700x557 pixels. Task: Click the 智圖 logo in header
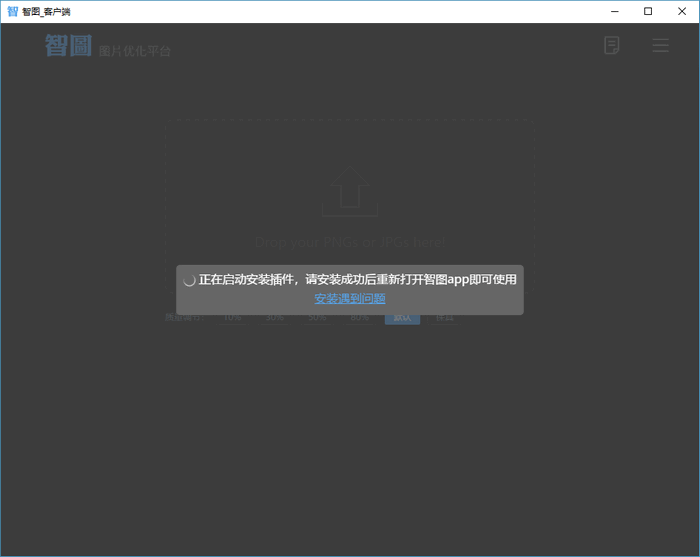point(68,46)
